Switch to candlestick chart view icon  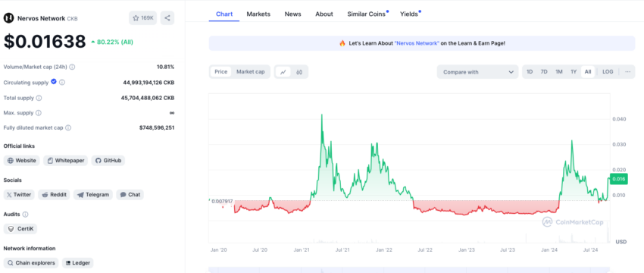click(x=299, y=72)
